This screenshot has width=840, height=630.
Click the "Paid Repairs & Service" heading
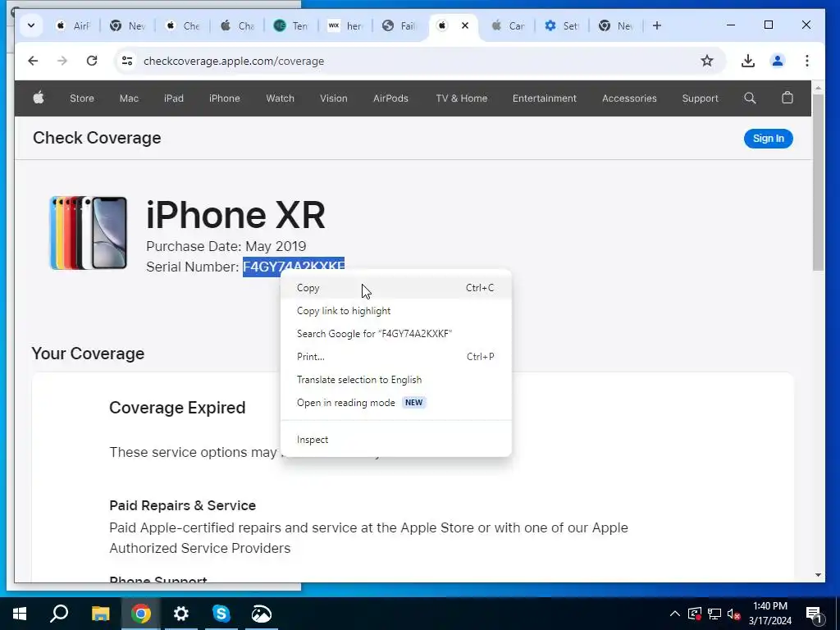coord(183,505)
